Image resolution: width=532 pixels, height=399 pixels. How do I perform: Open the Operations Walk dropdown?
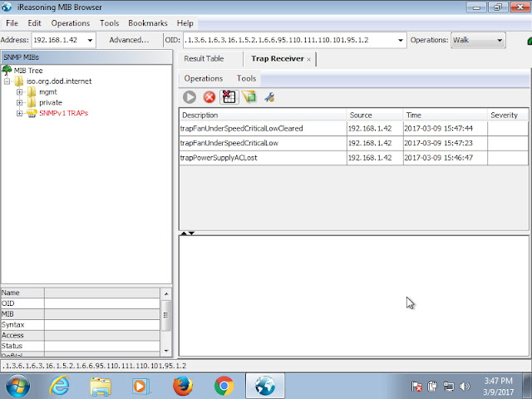pyautogui.click(x=478, y=40)
